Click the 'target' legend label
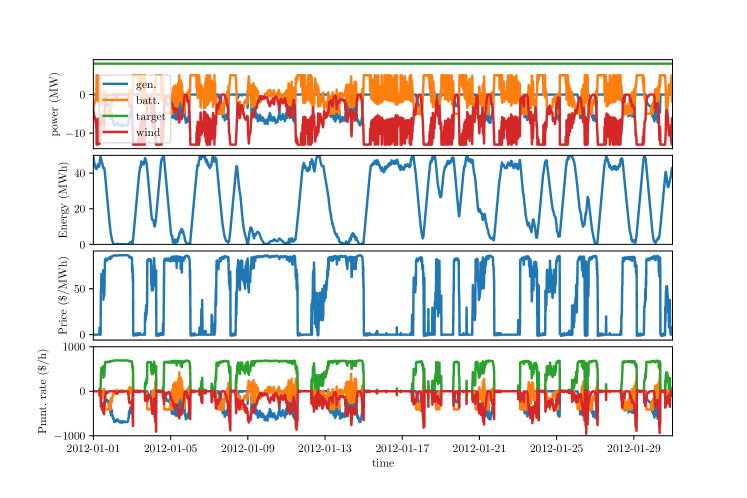 pyautogui.click(x=151, y=117)
